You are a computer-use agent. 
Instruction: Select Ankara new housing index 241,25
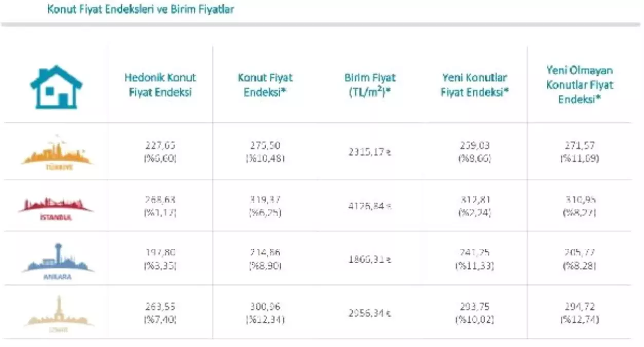pyautogui.click(x=474, y=254)
